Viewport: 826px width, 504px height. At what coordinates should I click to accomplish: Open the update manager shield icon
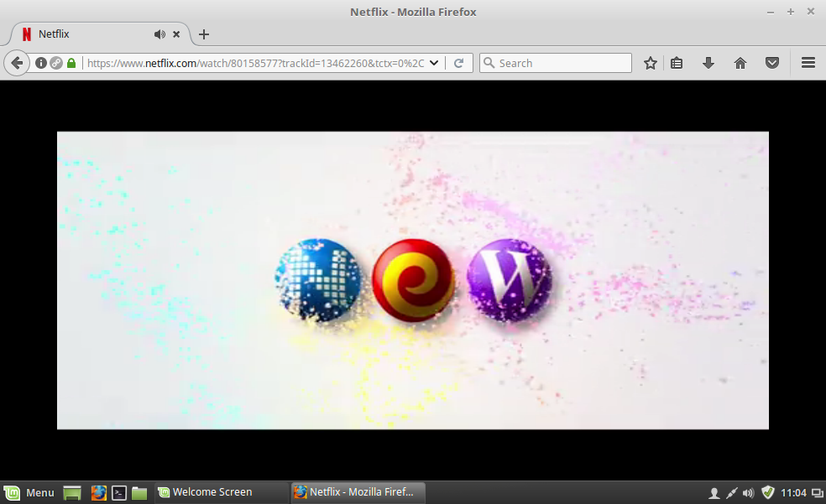point(767,492)
